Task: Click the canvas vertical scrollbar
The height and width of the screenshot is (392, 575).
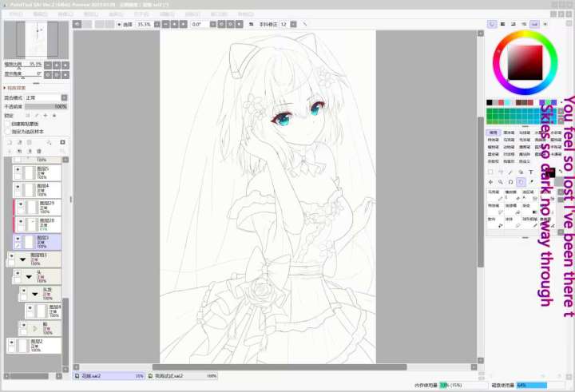Action: [x=481, y=192]
